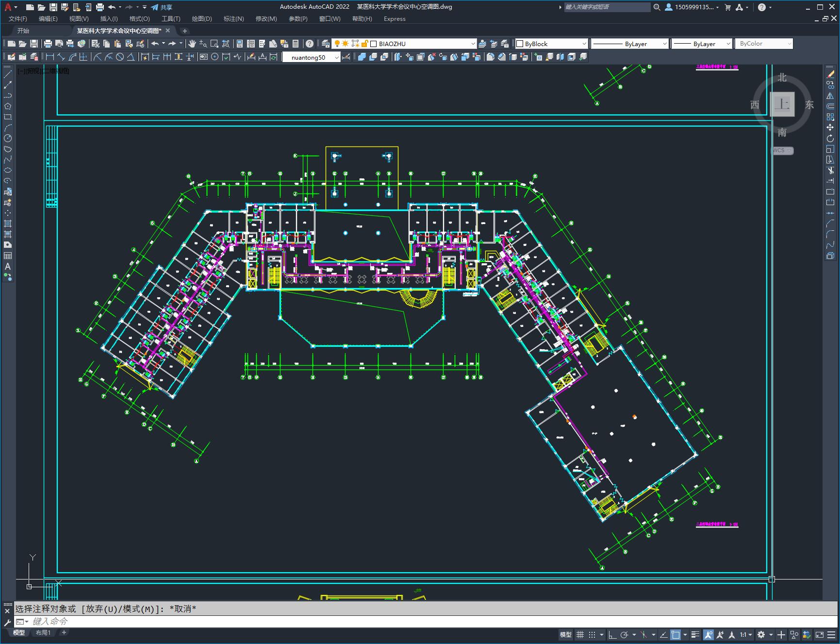Viewport: 840px width, 644px height.
Task: Click the Pan hand tool
Action: click(192, 44)
